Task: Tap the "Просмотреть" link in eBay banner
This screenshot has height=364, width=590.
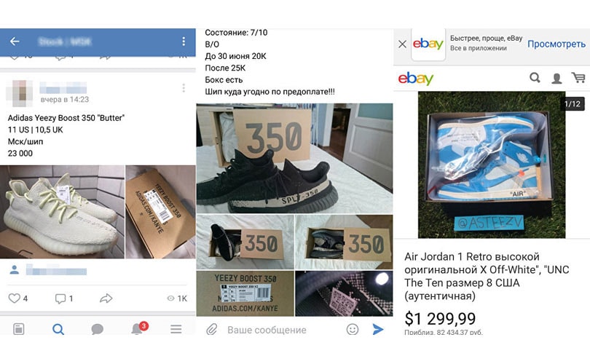Action: pos(556,44)
